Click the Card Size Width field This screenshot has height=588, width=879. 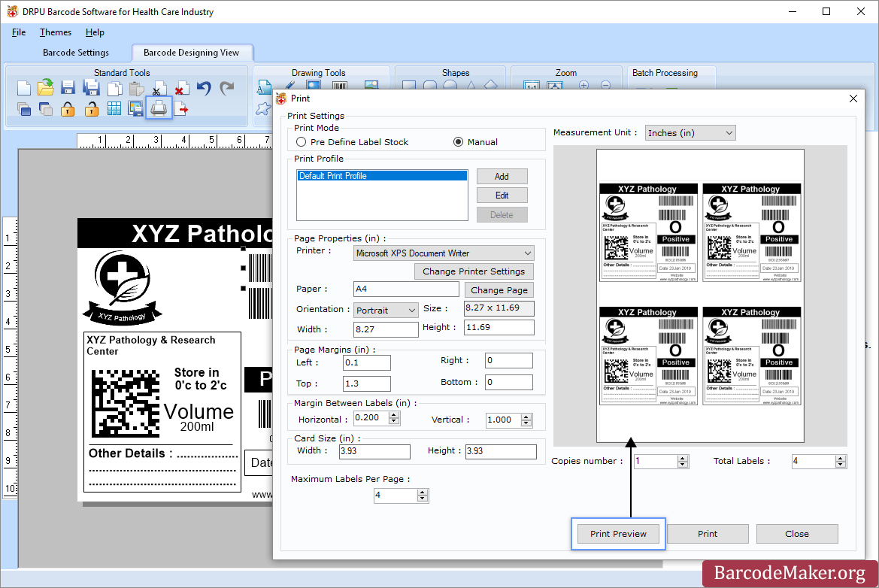pyautogui.click(x=374, y=452)
